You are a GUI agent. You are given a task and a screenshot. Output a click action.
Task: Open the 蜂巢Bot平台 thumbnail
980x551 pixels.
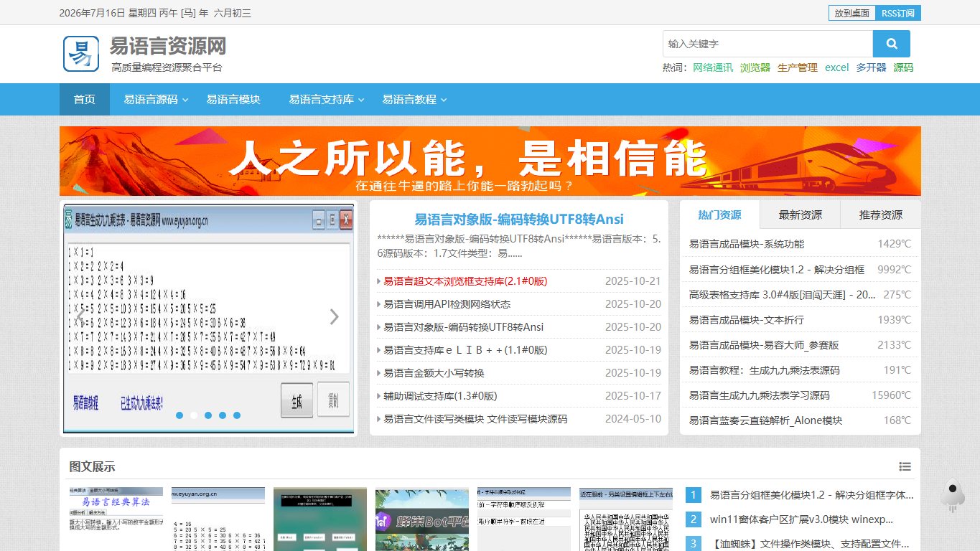click(x=422, y=519)
